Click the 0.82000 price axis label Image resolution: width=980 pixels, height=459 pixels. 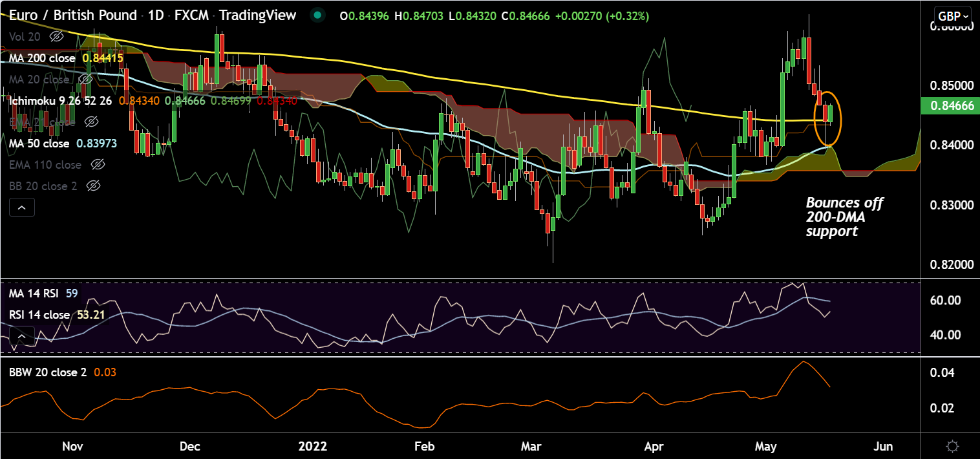pos(950,265)
